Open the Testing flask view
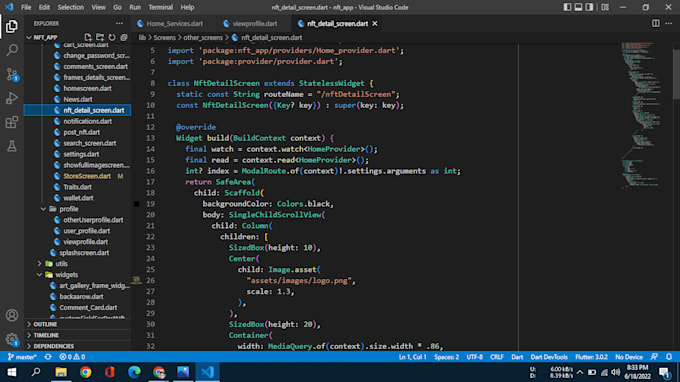680x382 pixels. (x=12, y=146)
